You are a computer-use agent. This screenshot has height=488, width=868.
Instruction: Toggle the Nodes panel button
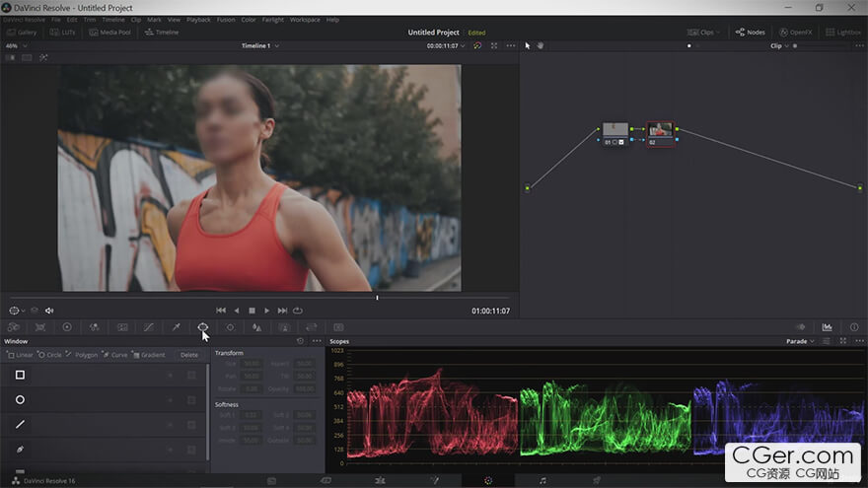tap(750, 33)
